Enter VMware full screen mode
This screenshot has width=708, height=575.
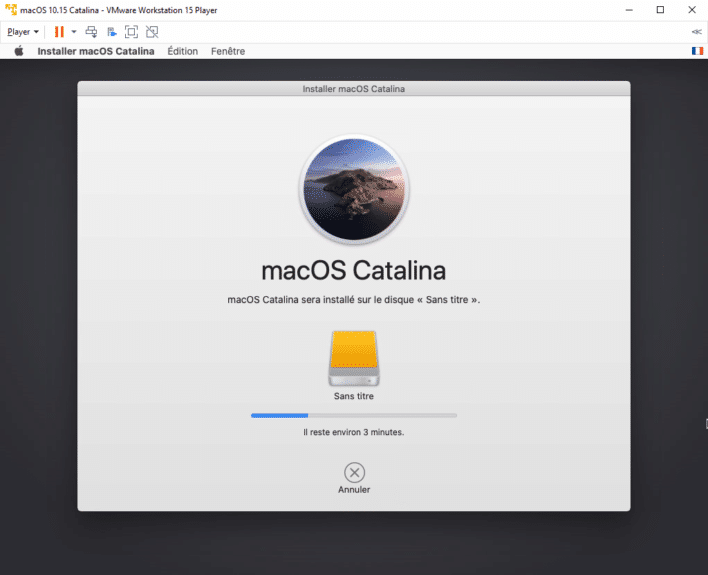[x=131, y=32]
